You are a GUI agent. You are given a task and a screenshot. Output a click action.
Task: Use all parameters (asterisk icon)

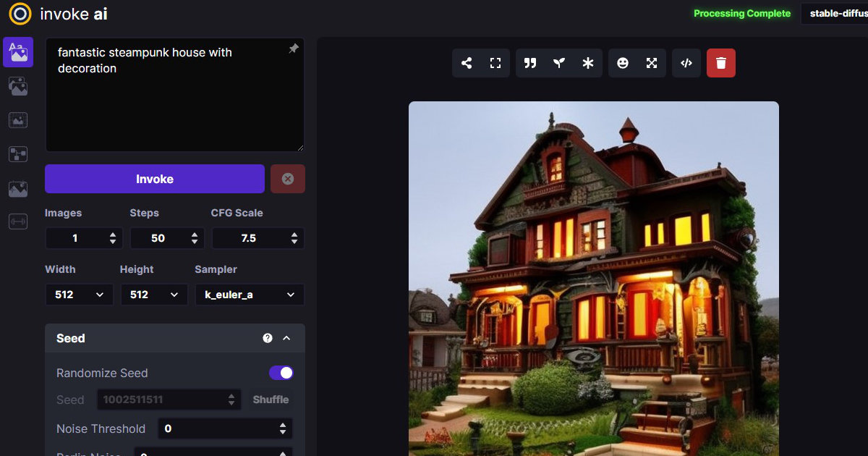point(588,63)
